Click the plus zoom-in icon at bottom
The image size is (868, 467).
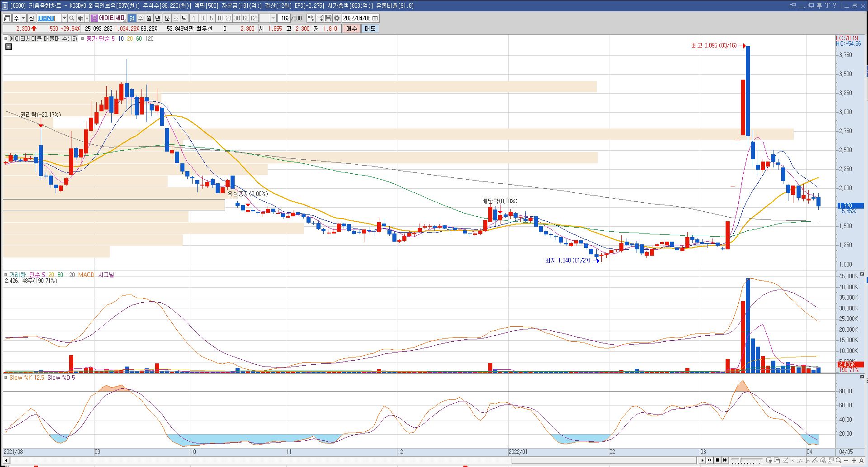click(854, 461)
